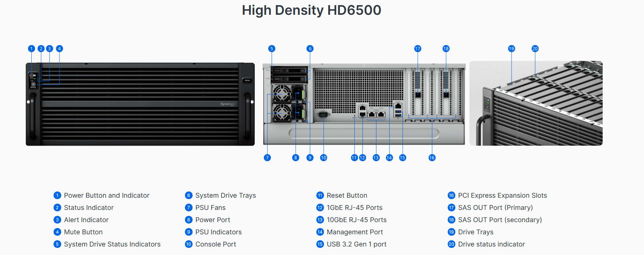Click the top-loading drive trays close-up image

[536, 103]
